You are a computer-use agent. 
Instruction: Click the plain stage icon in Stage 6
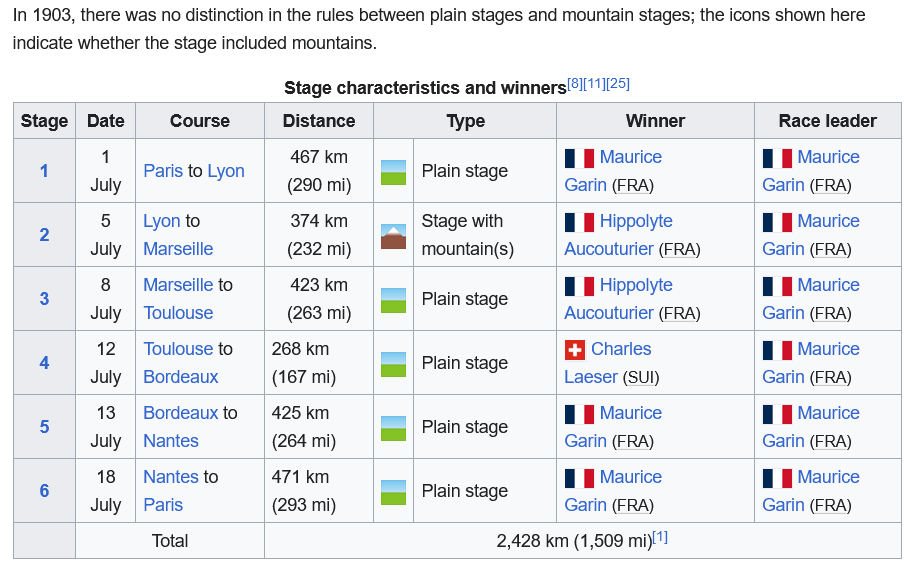tap(393, 491)
